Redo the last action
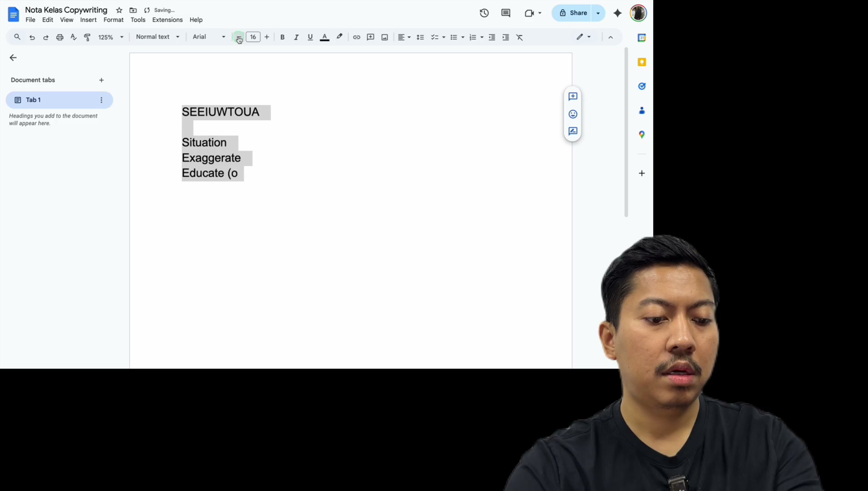Image resolution: width=868 pixels, height=491 pixels. click(x=45, y=37)
